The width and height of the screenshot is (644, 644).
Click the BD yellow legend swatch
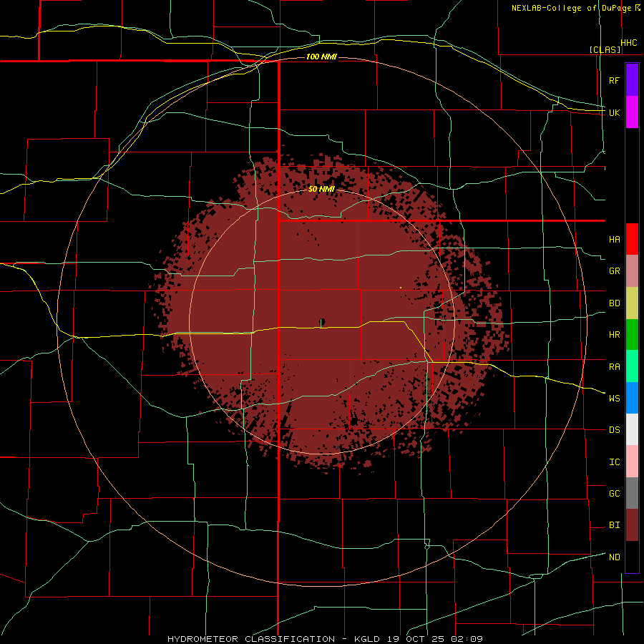click(632, 303)
